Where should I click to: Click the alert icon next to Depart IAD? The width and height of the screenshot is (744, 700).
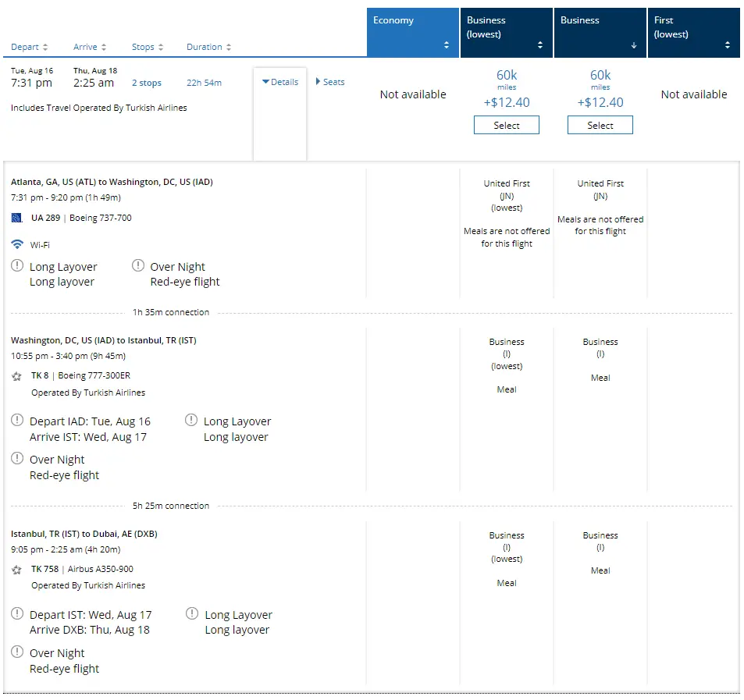(x=17, y=421)
